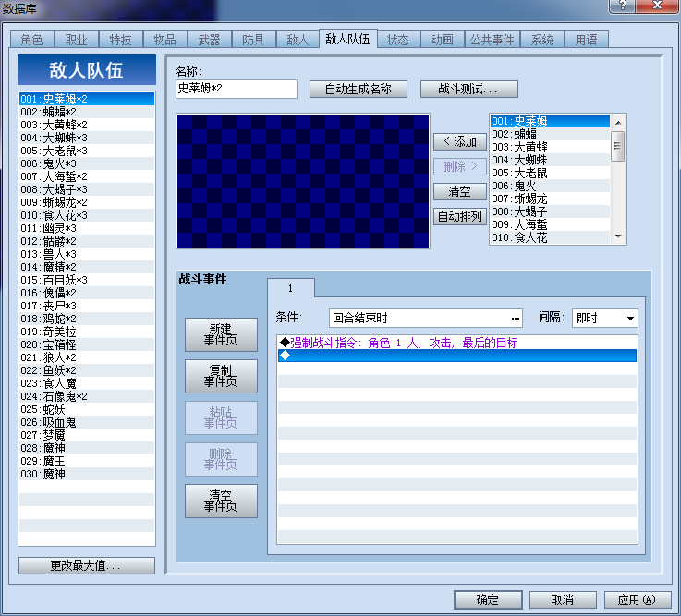Select enemy 009:大海蜇 in enemy list
The width and height of the screenshot is (681, 616).
550,224
